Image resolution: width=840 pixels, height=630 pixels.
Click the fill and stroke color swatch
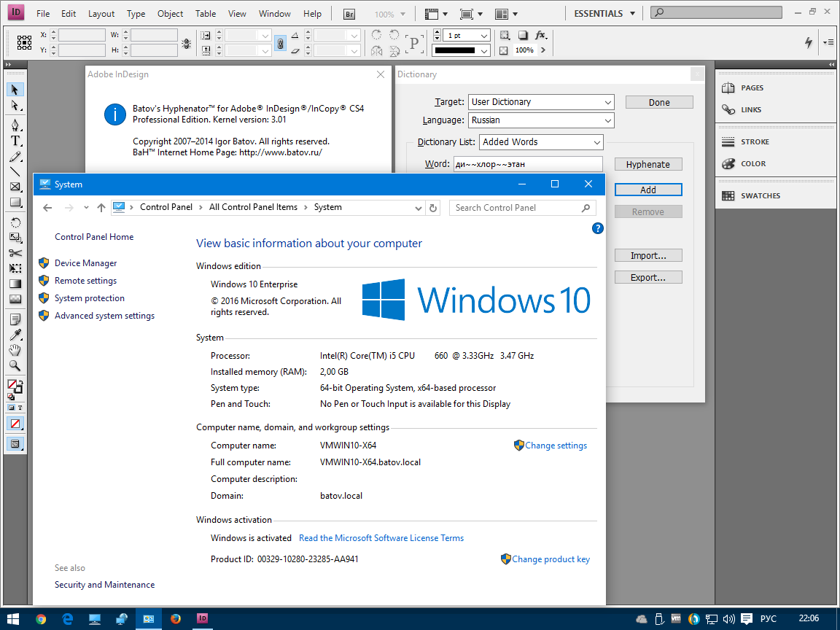(15, 385)
